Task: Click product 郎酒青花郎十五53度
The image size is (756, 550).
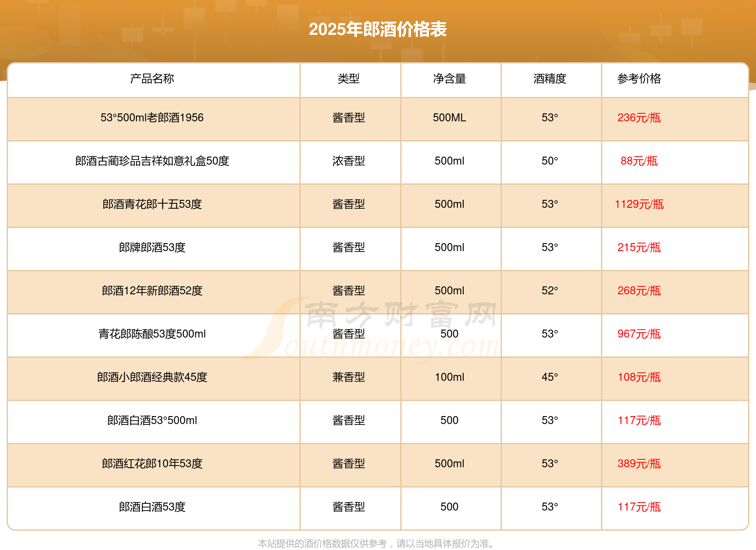Action: point(152,204)
